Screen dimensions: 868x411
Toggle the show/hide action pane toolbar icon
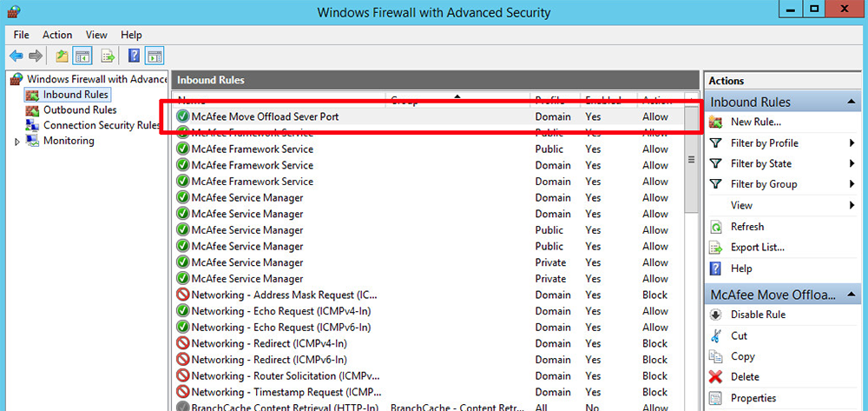(155, 56)
